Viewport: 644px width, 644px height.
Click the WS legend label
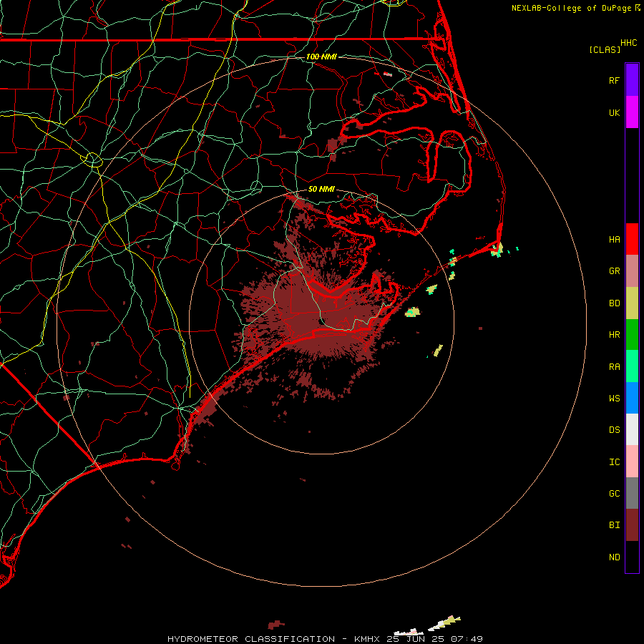coord(614,398)
